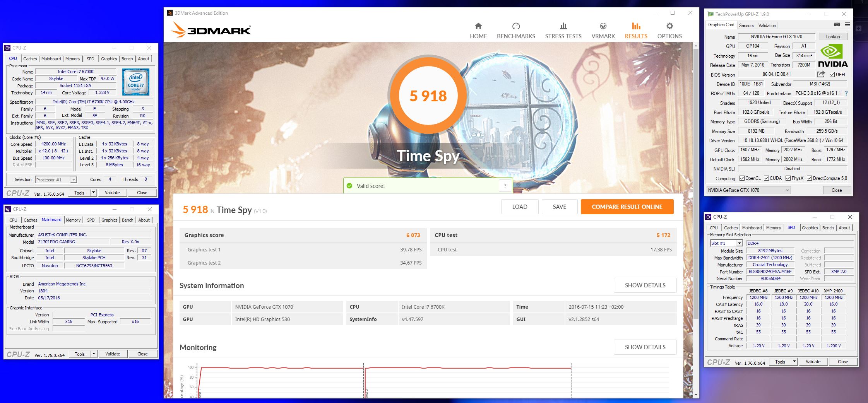868x403 pixels.
Task: Click the Graphics test 1 row 39.78 FPS
Action: pyautogui.click(x=303, y=249)
